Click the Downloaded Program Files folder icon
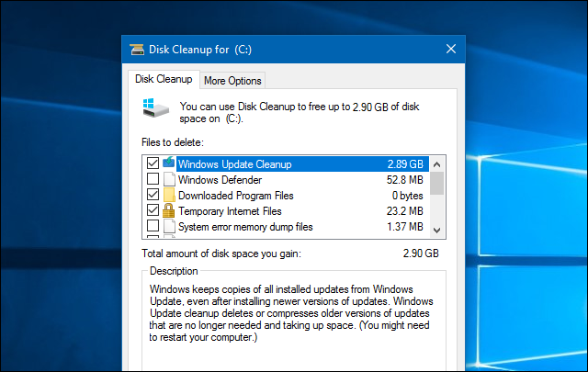The image size is (588, 372). click(169, 196)
